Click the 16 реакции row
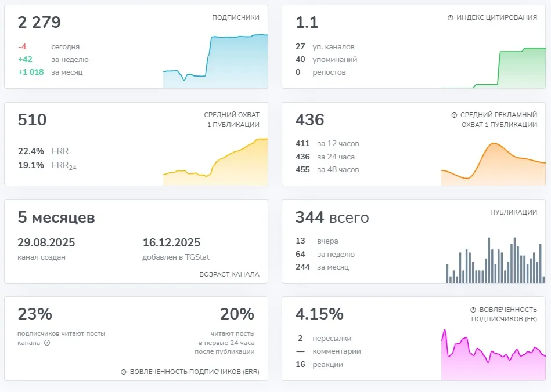Screen dimensions: 551x392 click(x=319, y=365)
